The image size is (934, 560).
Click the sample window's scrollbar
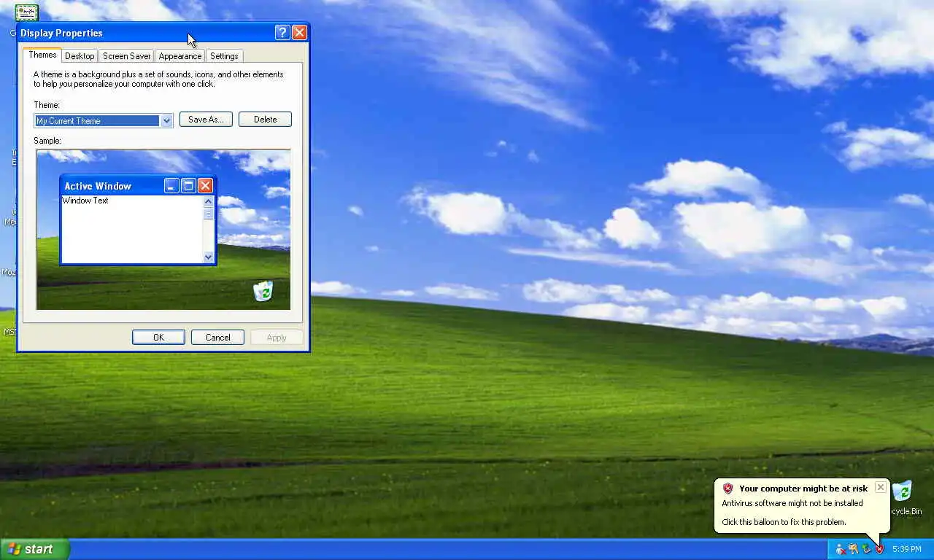pos(209,229)
